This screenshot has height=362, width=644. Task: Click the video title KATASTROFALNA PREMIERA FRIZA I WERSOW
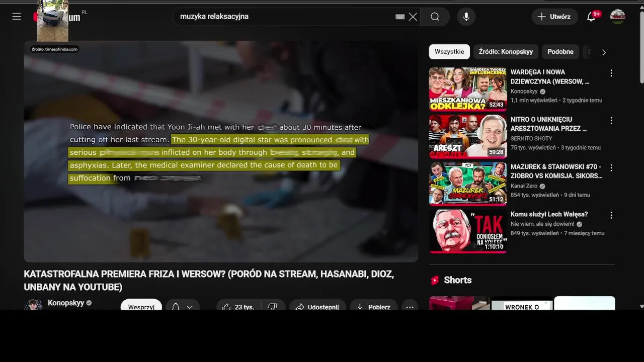[209, 281]
